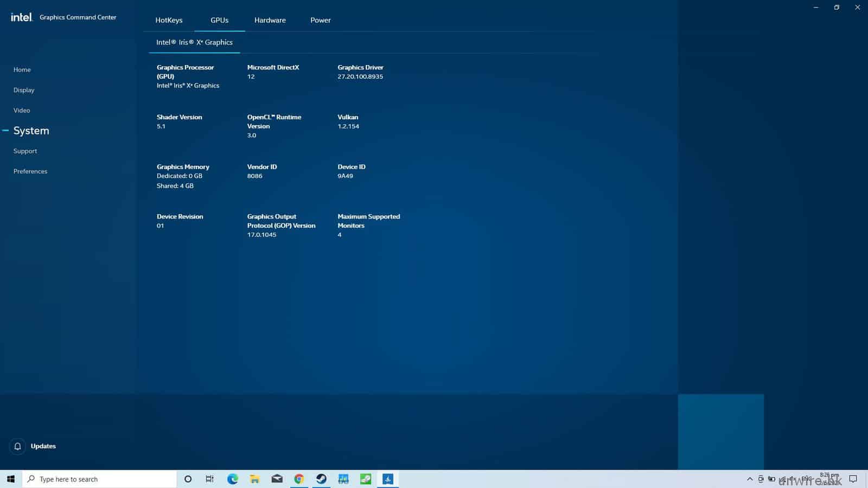The image size is (868, 488).
Task: Open the Power tab
Action: coord(320,20)
